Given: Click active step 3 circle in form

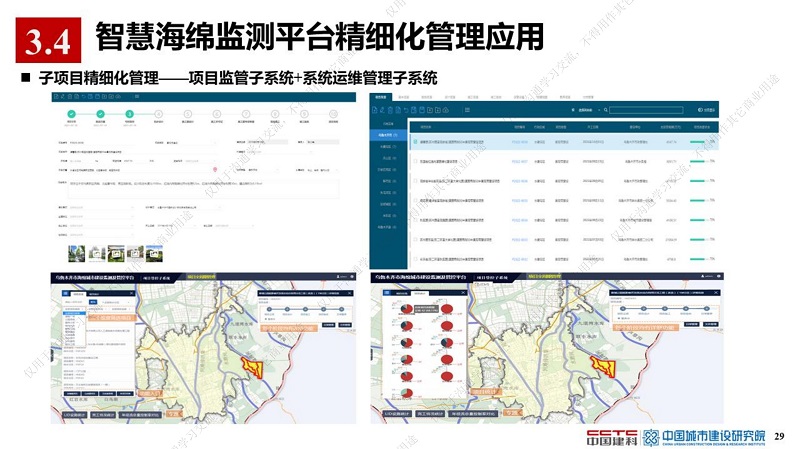Looking at the screenshot, I should pos(130,114).
